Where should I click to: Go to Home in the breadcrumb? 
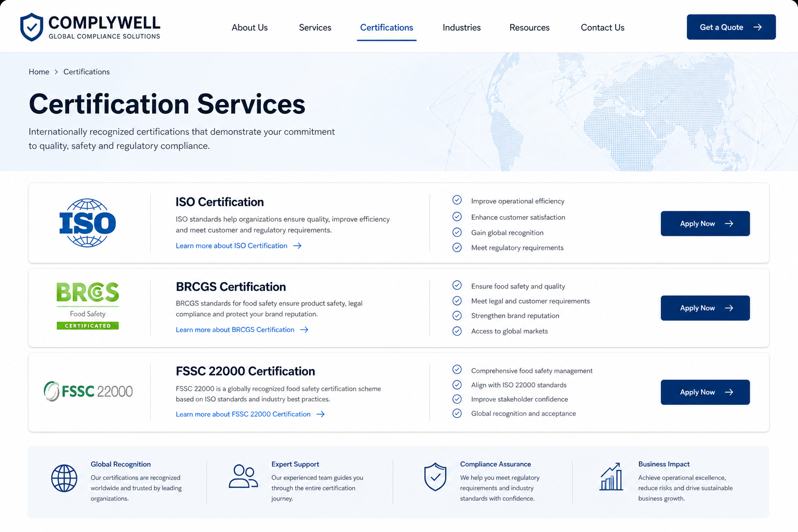click(39, 72)
